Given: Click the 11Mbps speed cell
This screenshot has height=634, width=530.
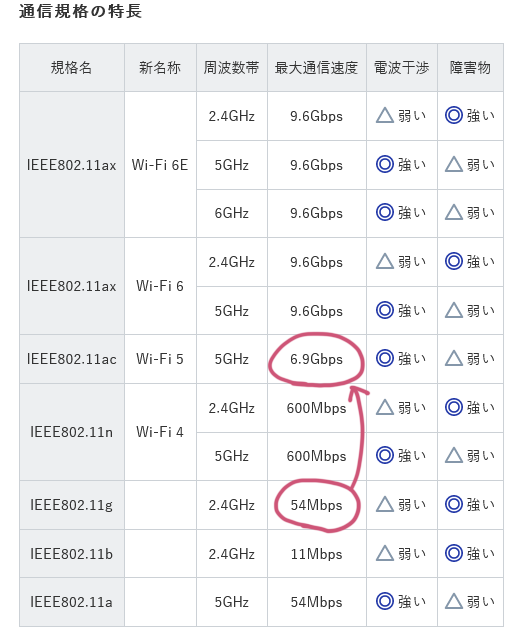Looking at the screenshot, I should coord(317,554).
